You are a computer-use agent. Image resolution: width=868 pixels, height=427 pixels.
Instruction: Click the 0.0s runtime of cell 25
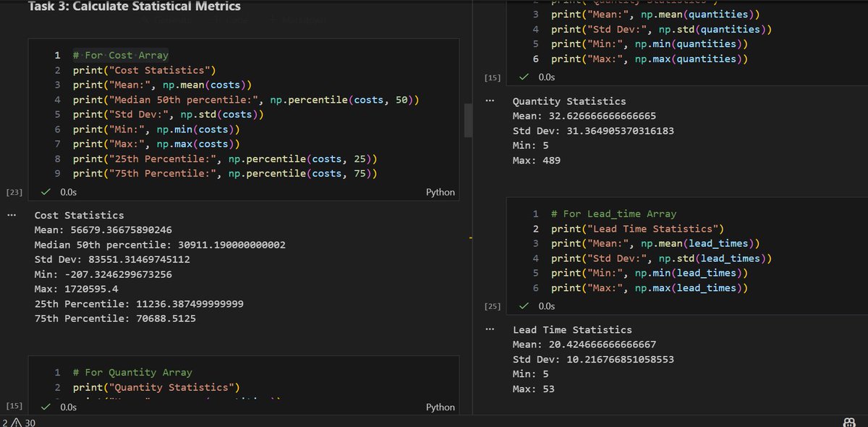[x=546, y=306]
